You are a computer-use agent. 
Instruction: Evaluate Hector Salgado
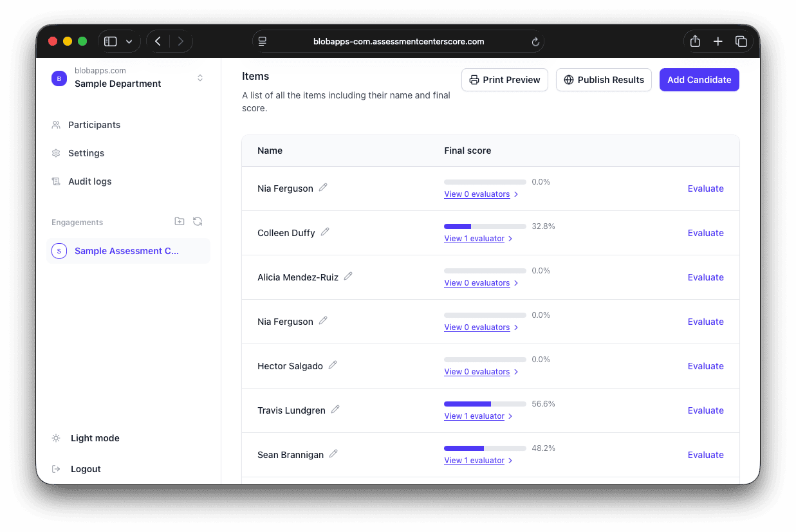coord(705,366)
